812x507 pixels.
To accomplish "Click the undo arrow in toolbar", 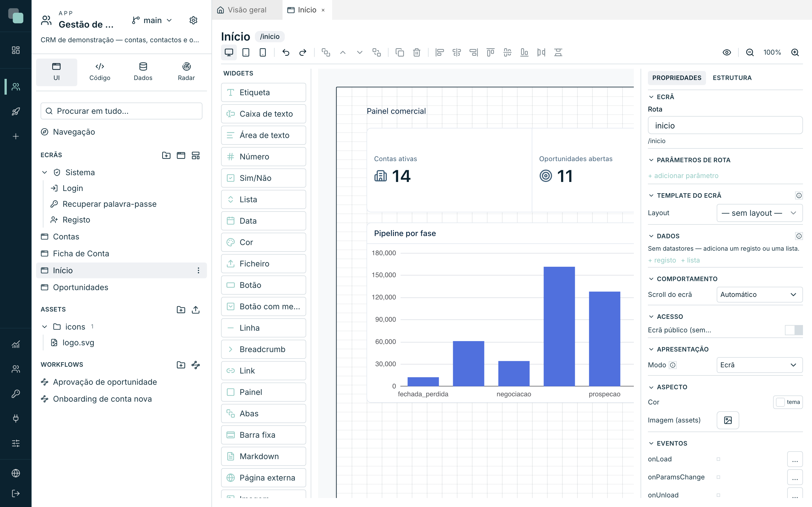I will (286, 52).
